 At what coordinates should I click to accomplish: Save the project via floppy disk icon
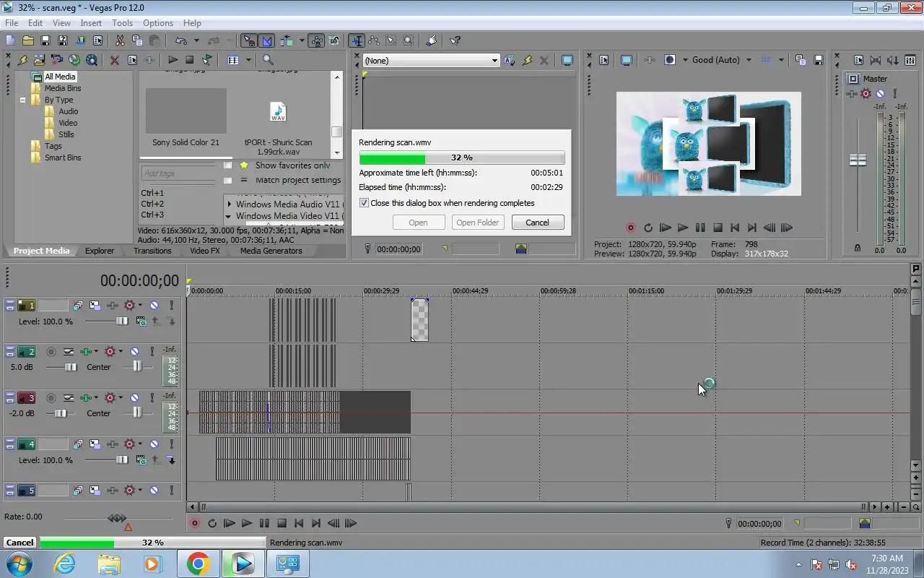(45, 41)
